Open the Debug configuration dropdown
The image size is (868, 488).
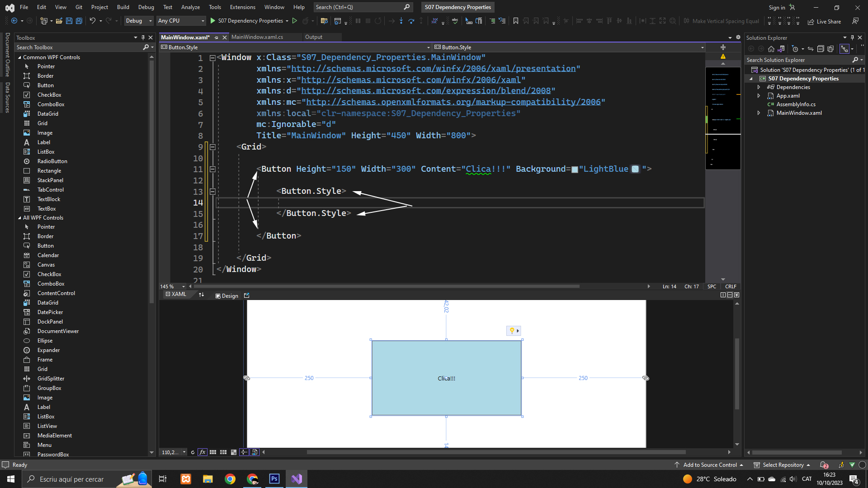tap(139, 21)
